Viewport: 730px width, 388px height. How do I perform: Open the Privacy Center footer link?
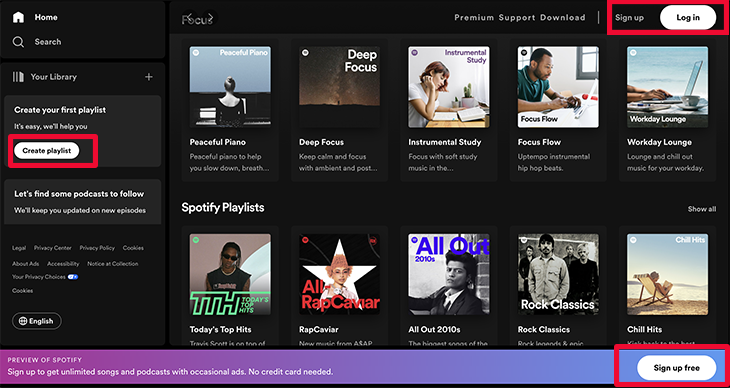53,248
